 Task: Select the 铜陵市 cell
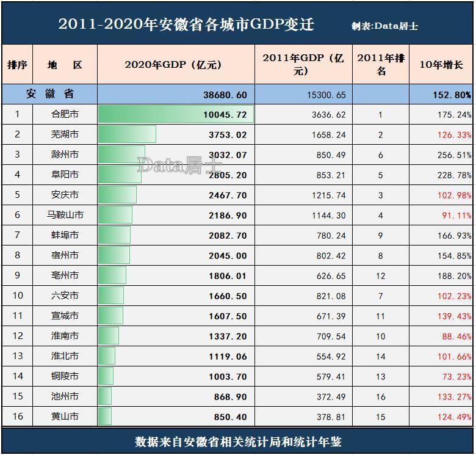pos(65,376)
